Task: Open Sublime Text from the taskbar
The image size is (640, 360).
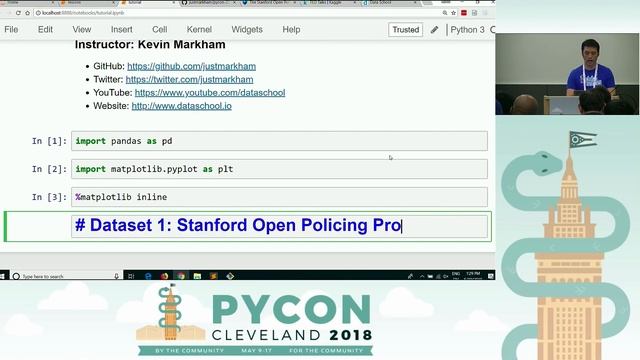Action: tap(213, 276)
